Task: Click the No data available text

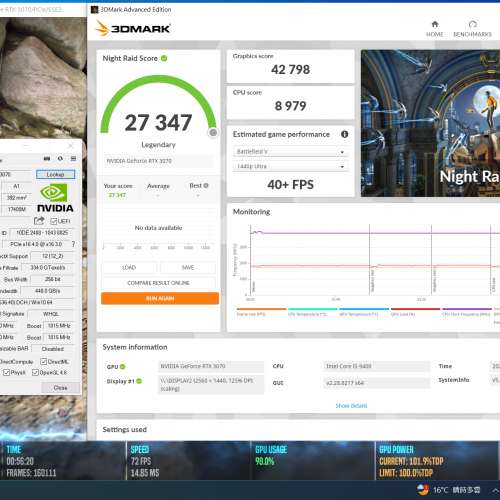Action: point(158,228)
